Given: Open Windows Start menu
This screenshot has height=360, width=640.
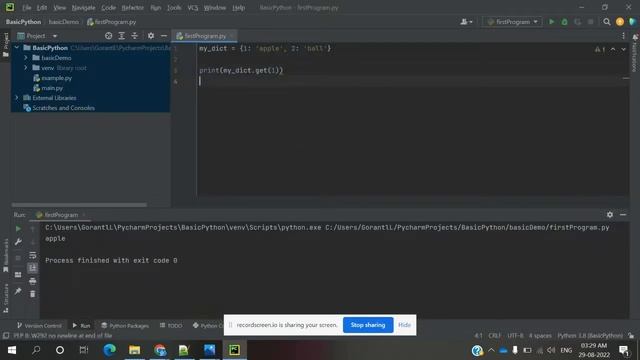Looking at the screenshot, I should tap(12, 350).
